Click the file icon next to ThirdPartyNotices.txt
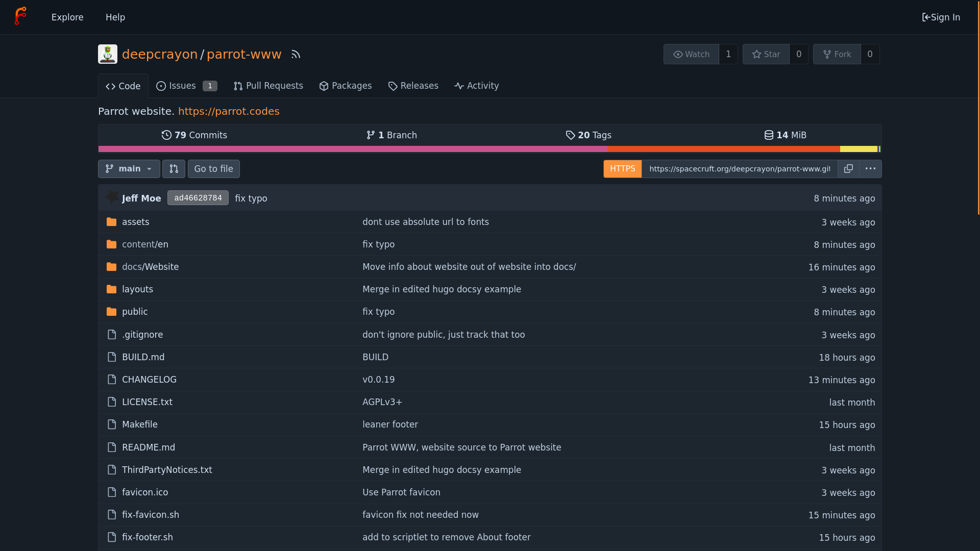This screenshot has width=980, height=551. [x=112, y=470]
